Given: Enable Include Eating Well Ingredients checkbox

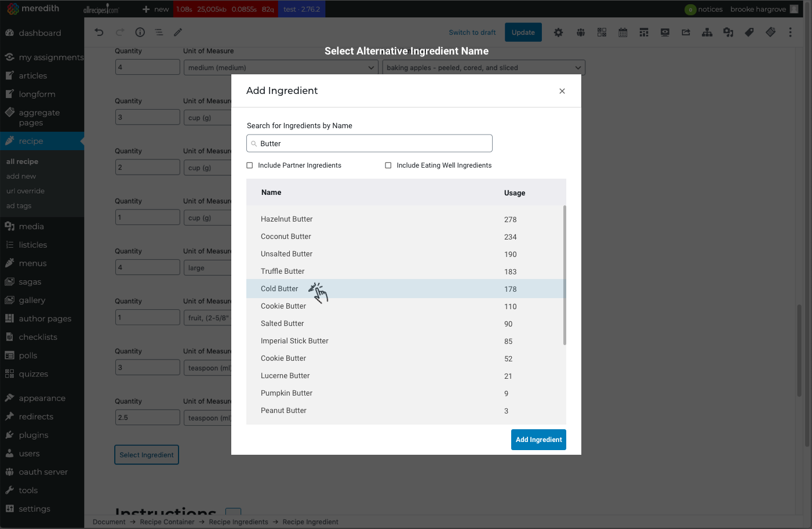Looking at the screenshot, I should click(x=388, y=165).
